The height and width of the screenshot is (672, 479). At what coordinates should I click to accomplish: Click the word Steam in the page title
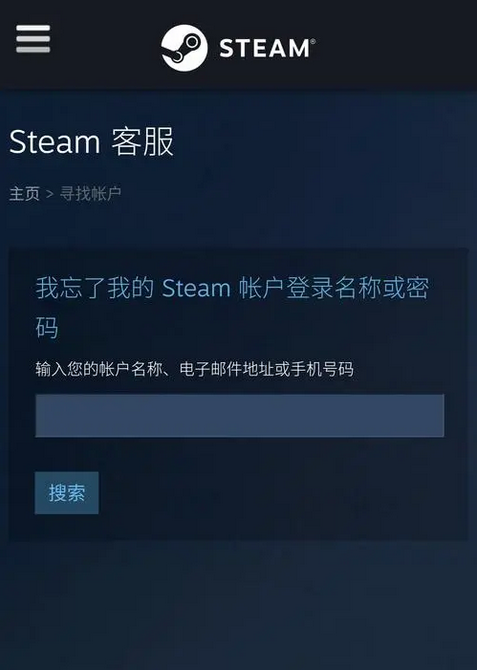click(x=54, y=142)
